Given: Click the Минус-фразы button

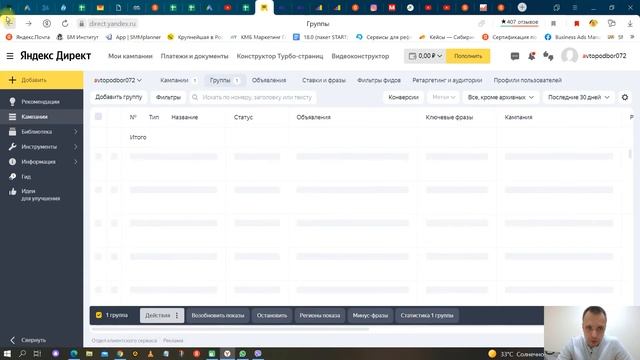Looking at the screenshot, I should [370, 316].
